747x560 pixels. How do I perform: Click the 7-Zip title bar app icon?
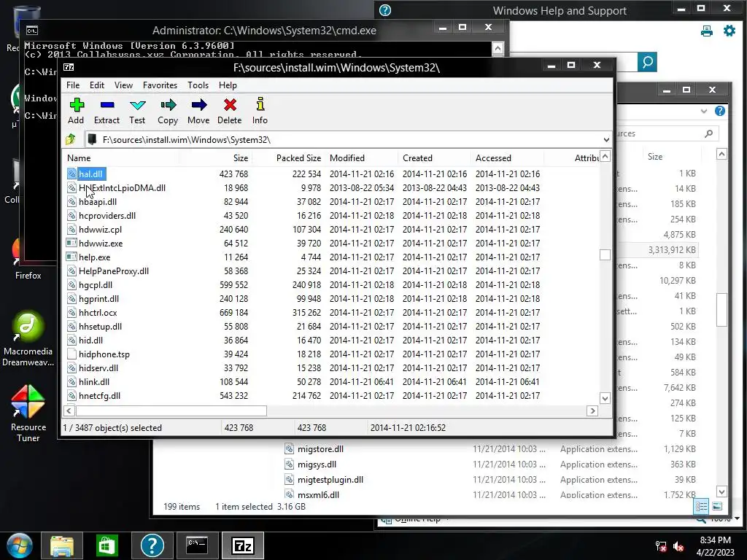69,67
